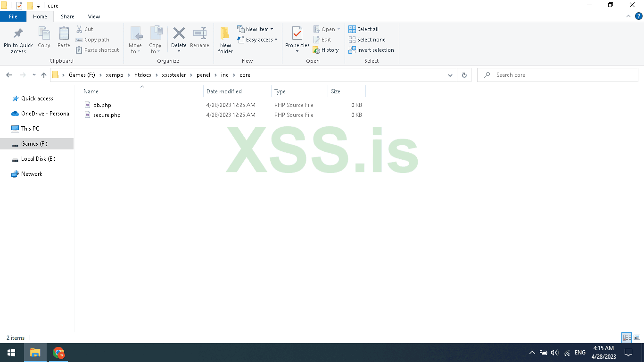Create a New folder
644x362 pixels.
click(x=225, y=40)
